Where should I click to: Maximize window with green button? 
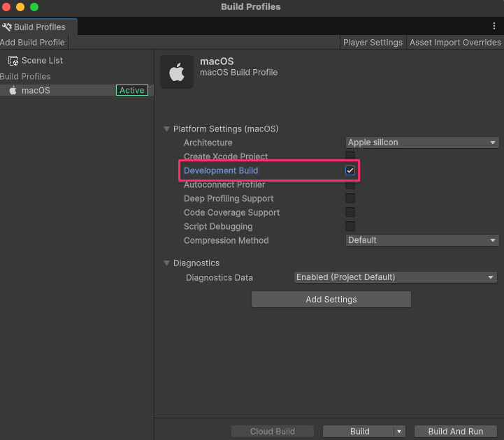tap(34, 7)
